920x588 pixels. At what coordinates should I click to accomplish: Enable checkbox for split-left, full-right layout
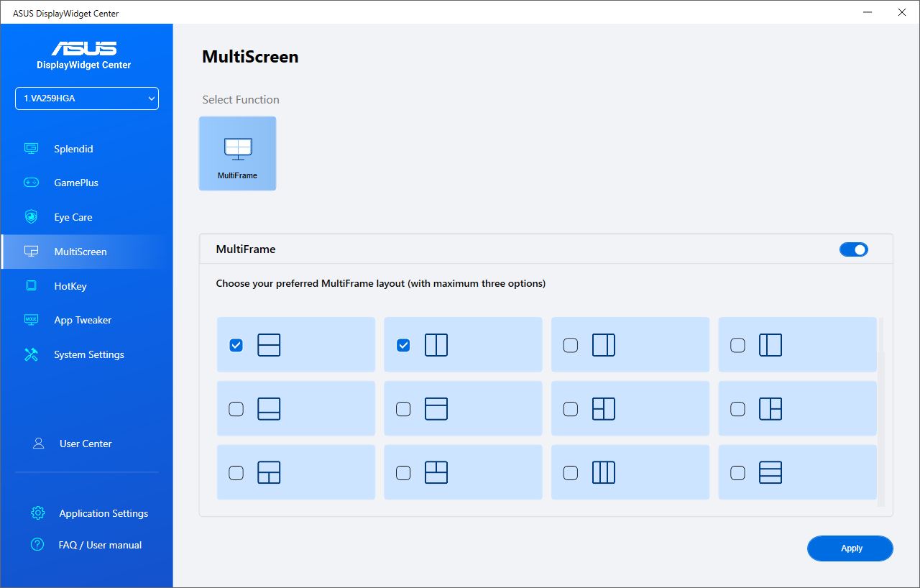point(571,409)
